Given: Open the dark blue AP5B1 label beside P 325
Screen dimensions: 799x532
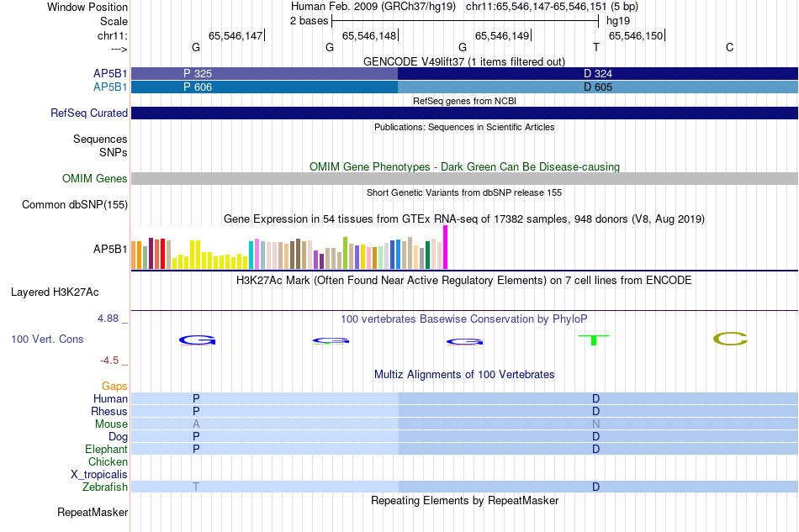Looking at the screenshot, I should click(x=109, y=73).
